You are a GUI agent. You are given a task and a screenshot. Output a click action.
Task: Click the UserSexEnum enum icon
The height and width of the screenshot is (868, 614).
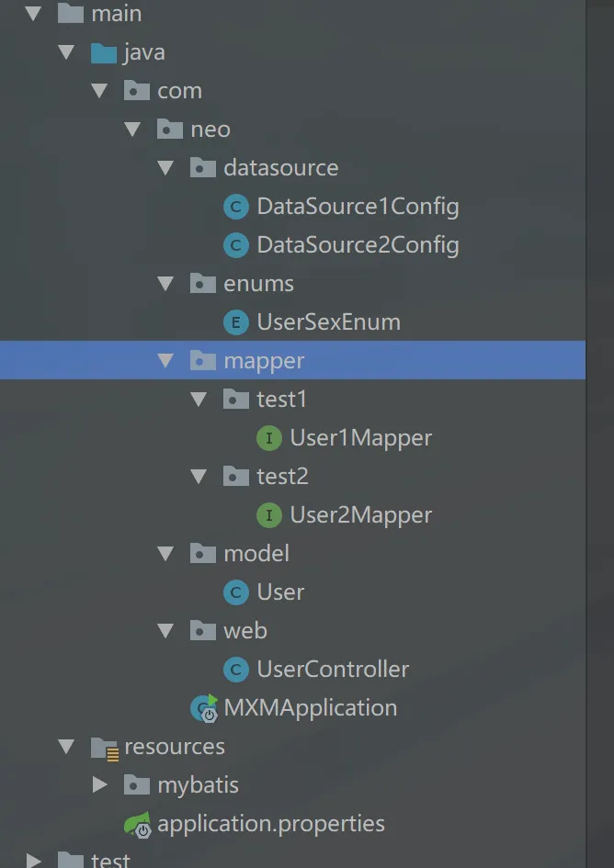tap(236, 322)
